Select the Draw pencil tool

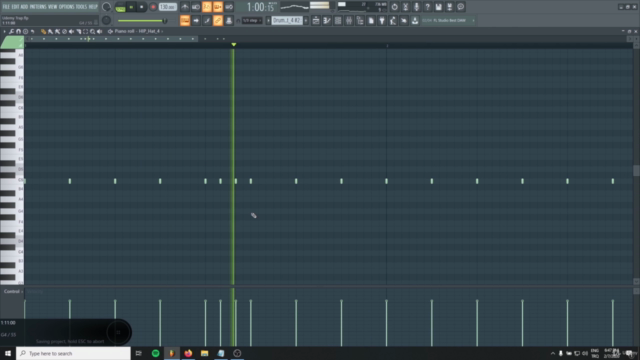[43, 31]
